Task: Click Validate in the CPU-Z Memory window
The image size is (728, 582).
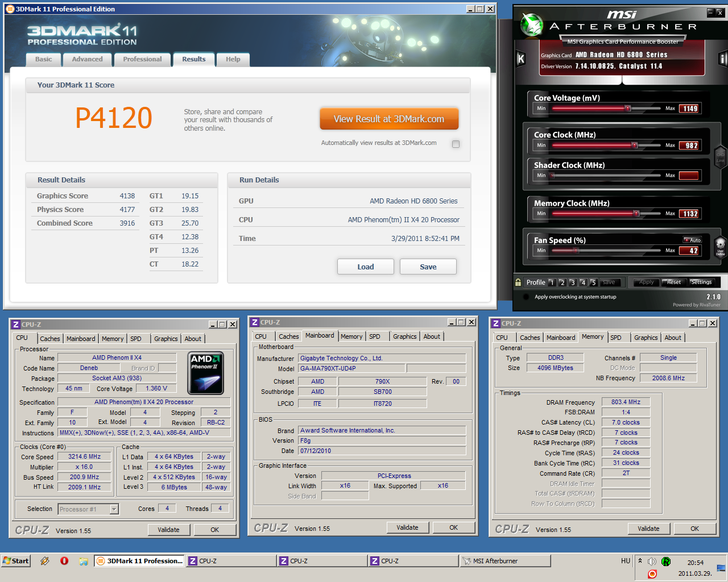Action: [x=648, y=529]
